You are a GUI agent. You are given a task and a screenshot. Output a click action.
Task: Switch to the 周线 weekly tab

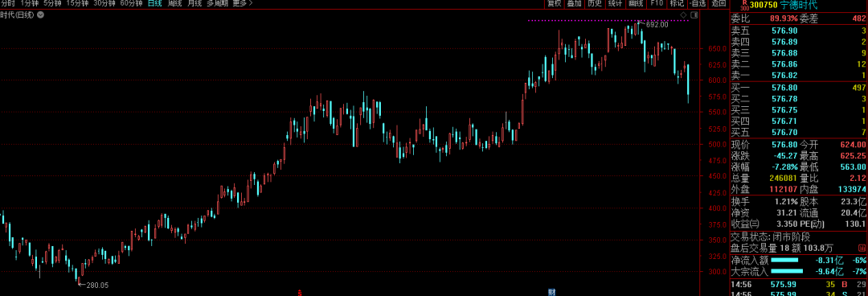tap(174, 3)
